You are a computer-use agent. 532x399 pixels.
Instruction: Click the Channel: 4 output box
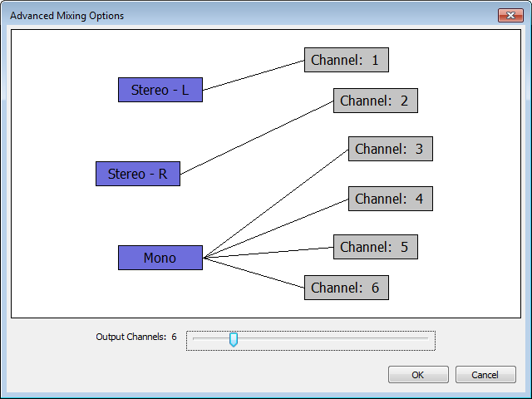point(391,199)
